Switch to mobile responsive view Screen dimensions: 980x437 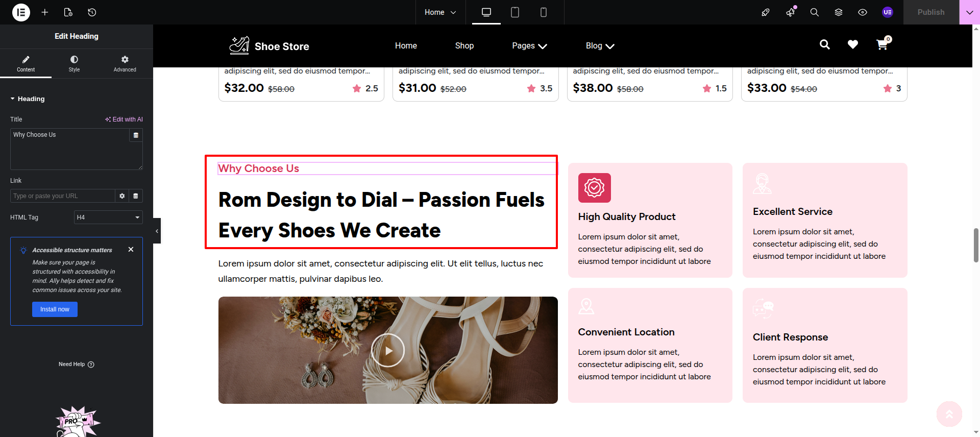(544, 12)
